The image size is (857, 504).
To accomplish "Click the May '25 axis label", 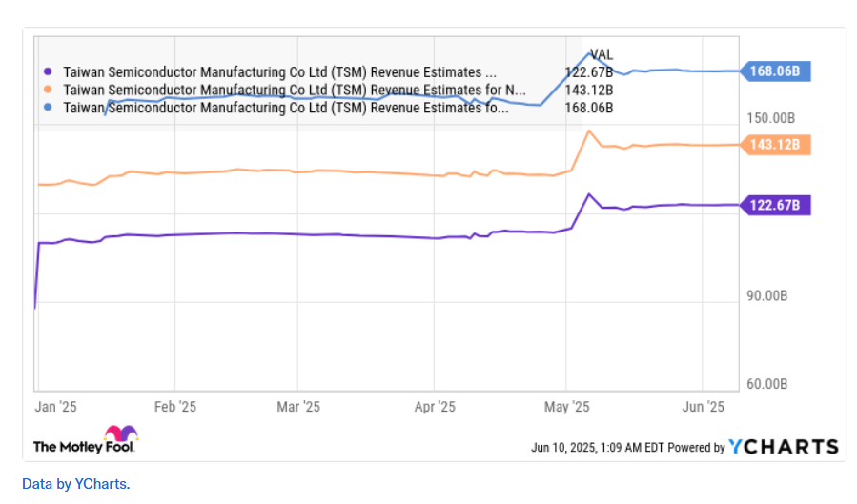I will point(567,407).
